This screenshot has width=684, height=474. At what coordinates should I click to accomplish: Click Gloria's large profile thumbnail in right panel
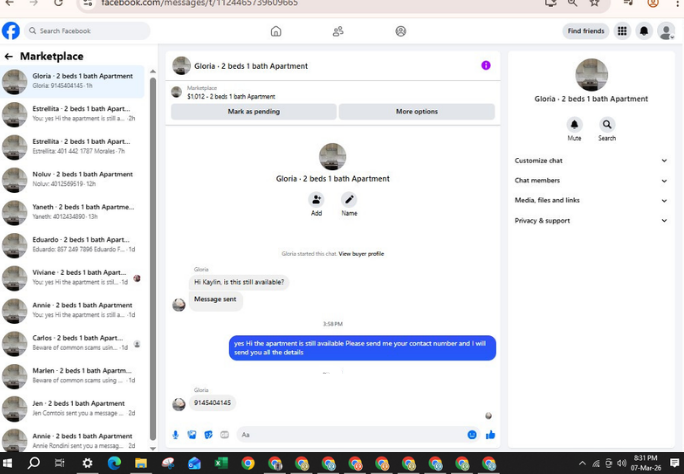tap(592, 75)
